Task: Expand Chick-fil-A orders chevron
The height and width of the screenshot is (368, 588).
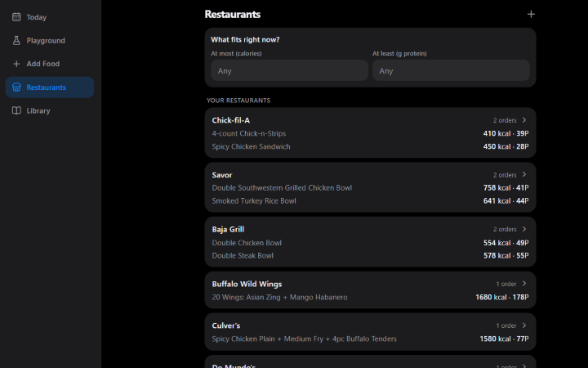Action: tap(524, 119)
